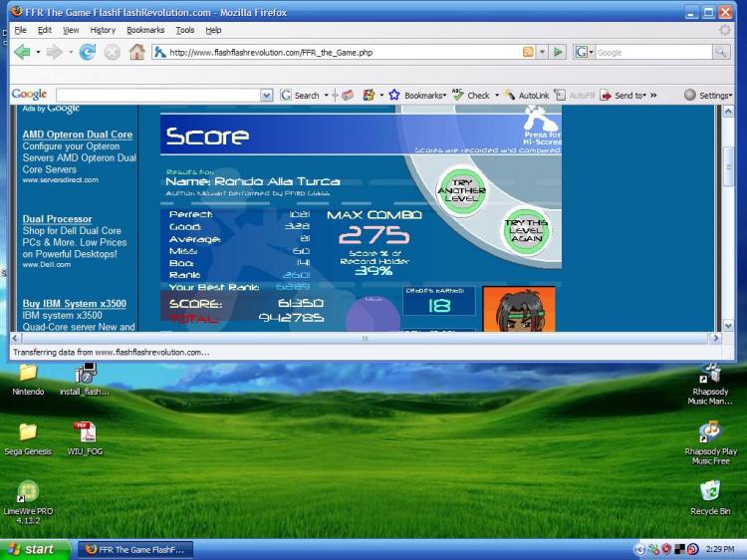Viewport: 747px width, 560px height.
Task: Open the Rhapsody Play Music Free shortcut
Action: pyautogui.click(x=710, y=442)
